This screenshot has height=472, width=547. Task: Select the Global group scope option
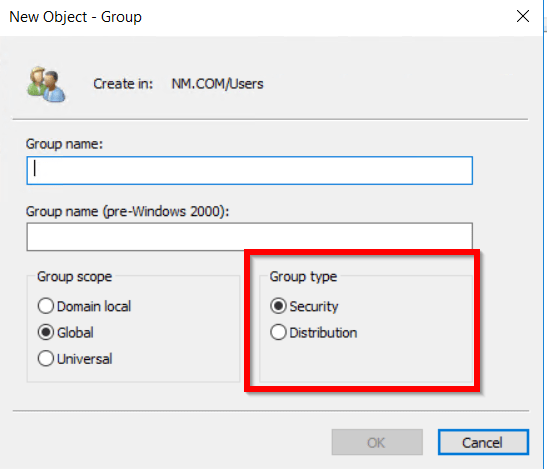(x=46, y=332)
